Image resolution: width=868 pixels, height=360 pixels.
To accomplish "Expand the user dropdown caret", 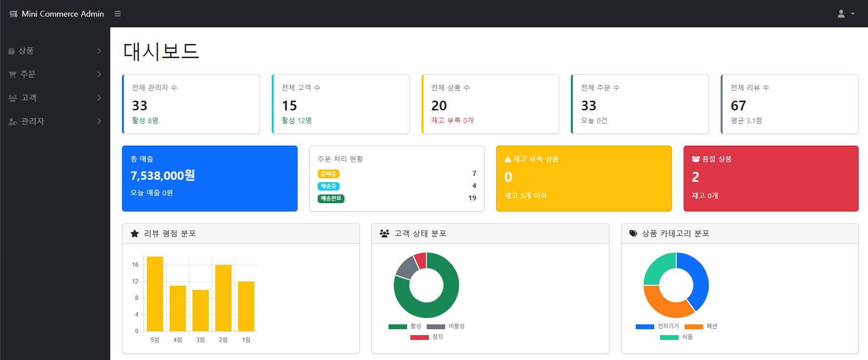I will click(x=853, y=14).
